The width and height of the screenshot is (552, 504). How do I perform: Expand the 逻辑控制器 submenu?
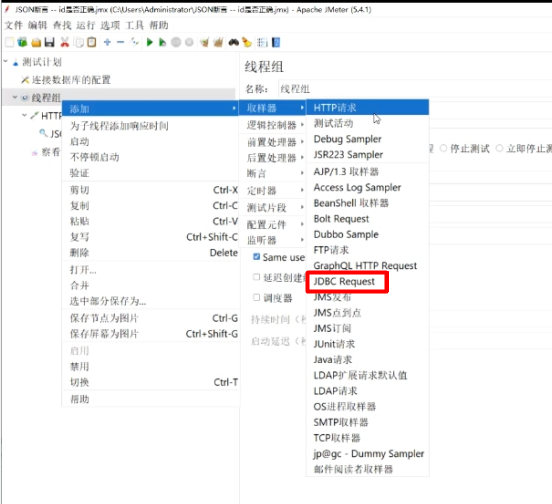pyautogui.click(x=272, y=125)
